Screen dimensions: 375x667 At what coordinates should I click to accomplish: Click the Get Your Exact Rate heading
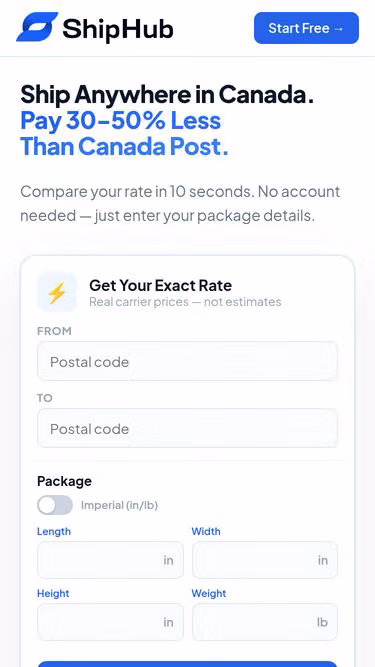pyautogui.click(x=160, y=285)
